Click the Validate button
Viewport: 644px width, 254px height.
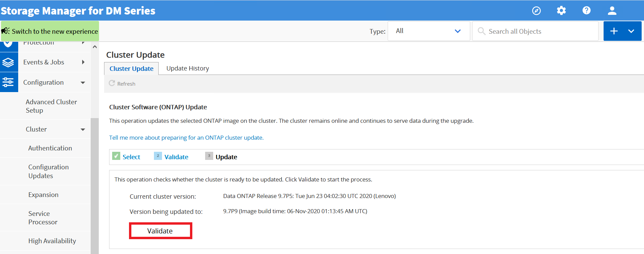pos(160,231)
